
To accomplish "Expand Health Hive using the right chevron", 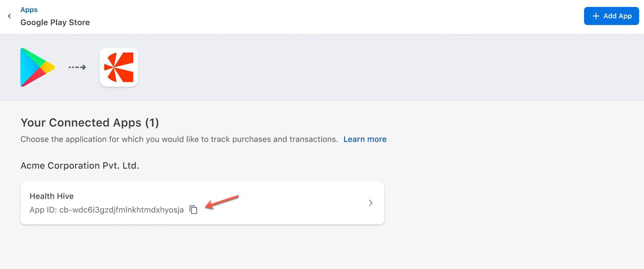I will point(370,203).
